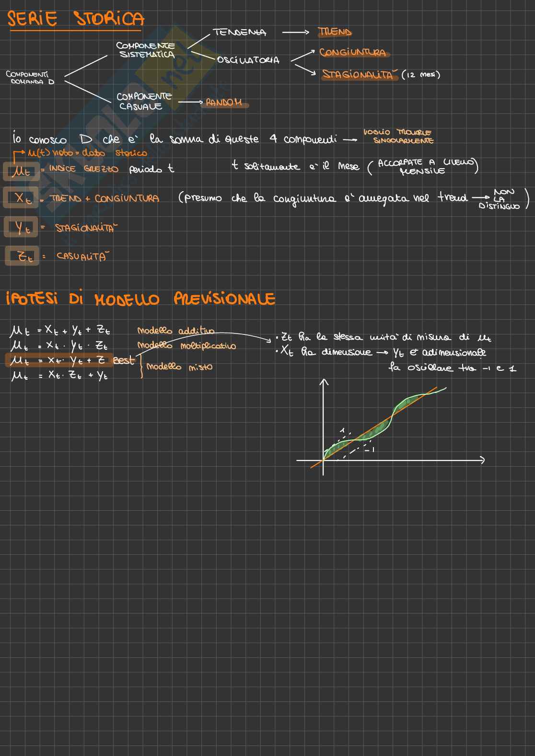Select the highlighted "STAGIONALITÀ" branch label
This screenshot has width=535, height=756.
coord(360,74)
